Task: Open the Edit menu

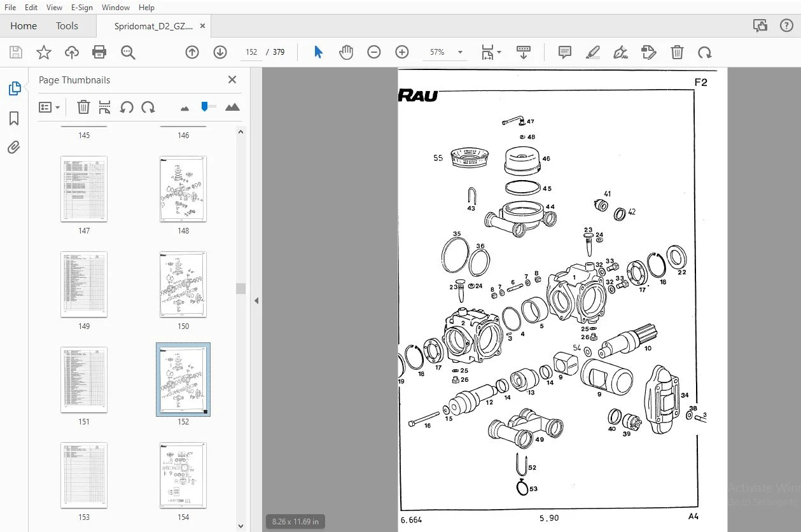Action: point(31,8)
